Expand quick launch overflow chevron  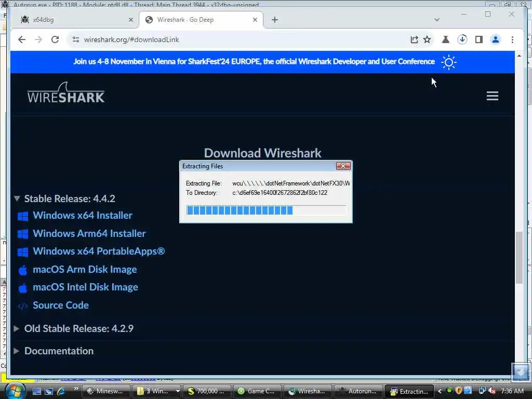(x=76, y=389)
